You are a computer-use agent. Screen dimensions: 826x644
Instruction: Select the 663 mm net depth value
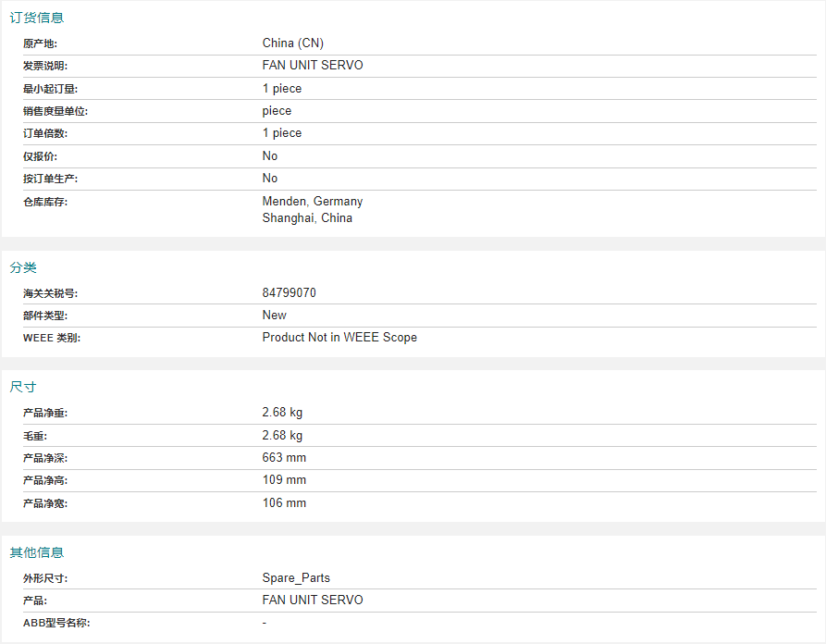point(284,457)
